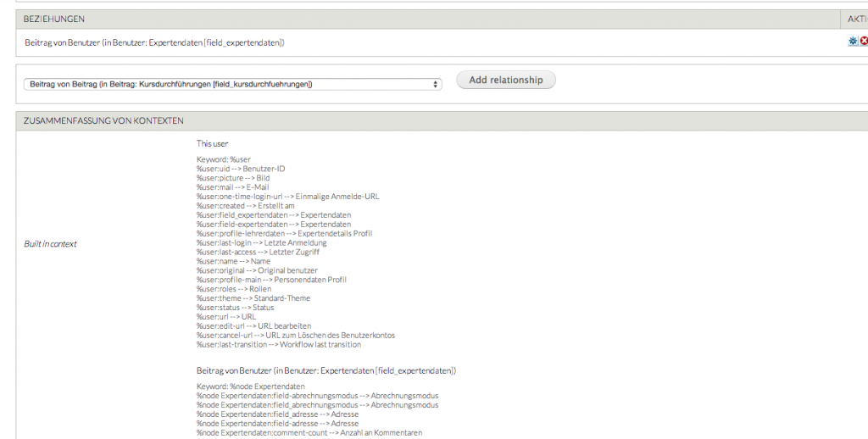This screenshot has height=439, width=868.
Task: Click the Keyword: %user line
Action: [x=224, y=159]
